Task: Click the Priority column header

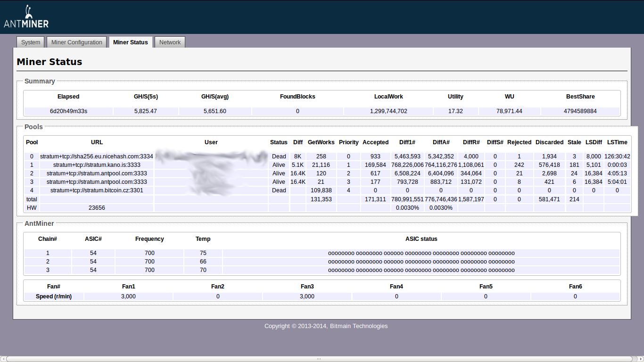Action: tap(348, 142)
